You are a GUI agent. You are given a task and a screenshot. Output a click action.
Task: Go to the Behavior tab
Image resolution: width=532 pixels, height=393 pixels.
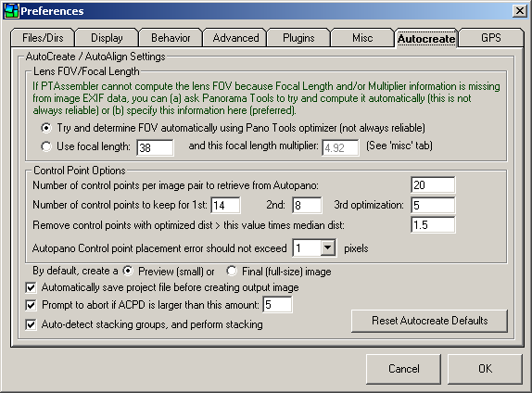click(171, 38)
